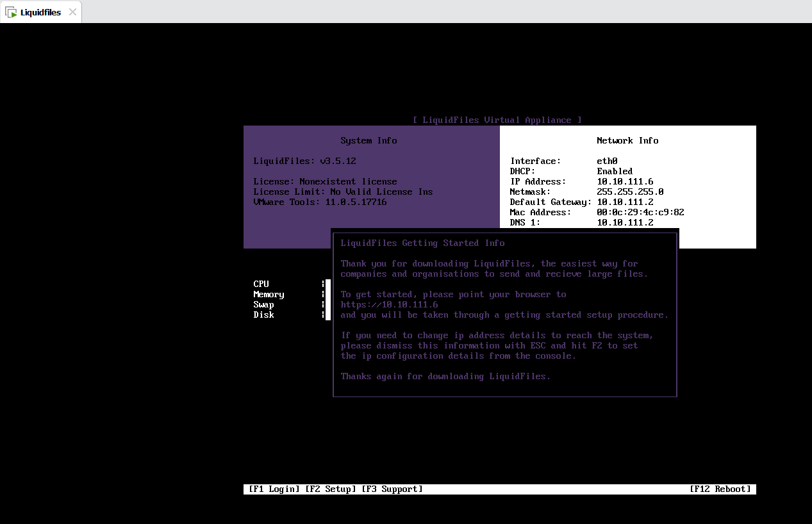The width and height of the screenshot is (812, 524).
Task: Click the F1 Login option
Action: (274, 489)
